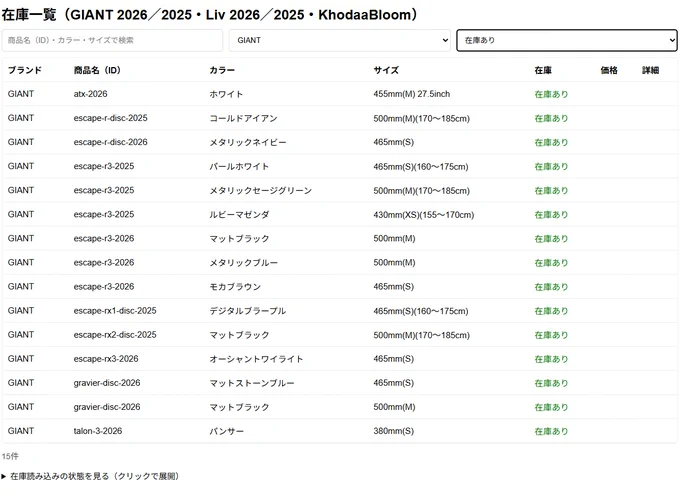Viewport: 680px width, 497px height.
Task: Click the デジタルブラーブル color cell
Action: click(x=248, y=311)
